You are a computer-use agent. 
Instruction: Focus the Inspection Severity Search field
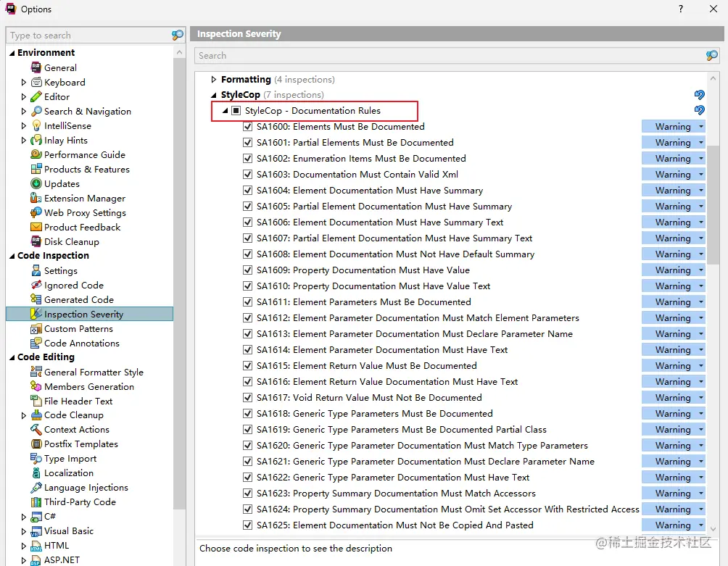click(x=450, y=56)
